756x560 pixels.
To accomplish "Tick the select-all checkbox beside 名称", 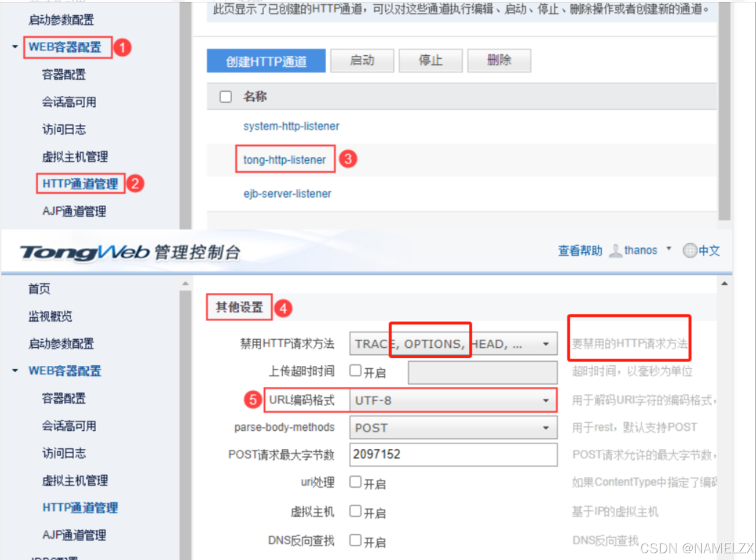I will click(225, 96).
